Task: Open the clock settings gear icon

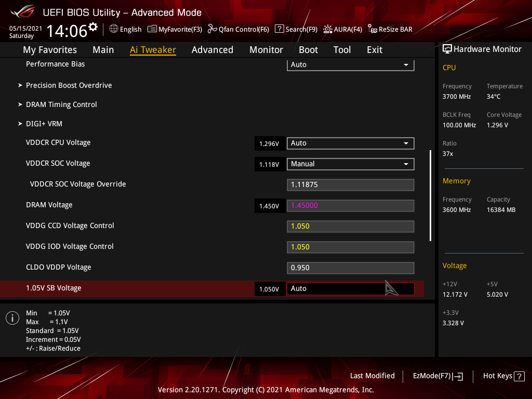Action: point(92,26)
